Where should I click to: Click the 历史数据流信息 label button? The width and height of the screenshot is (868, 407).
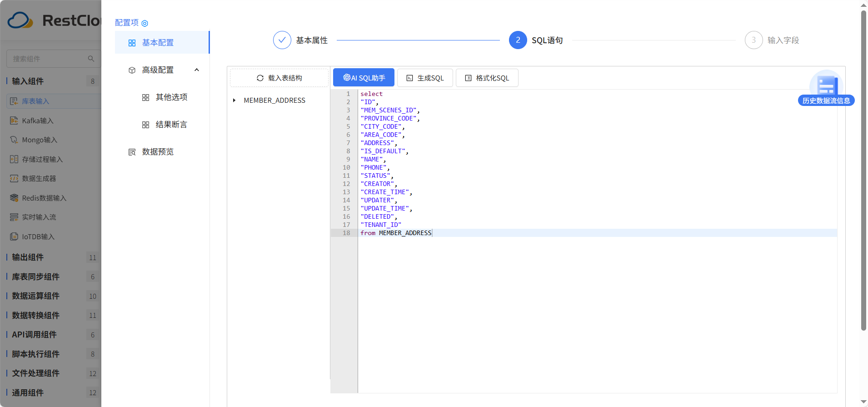tap(826, 100)
